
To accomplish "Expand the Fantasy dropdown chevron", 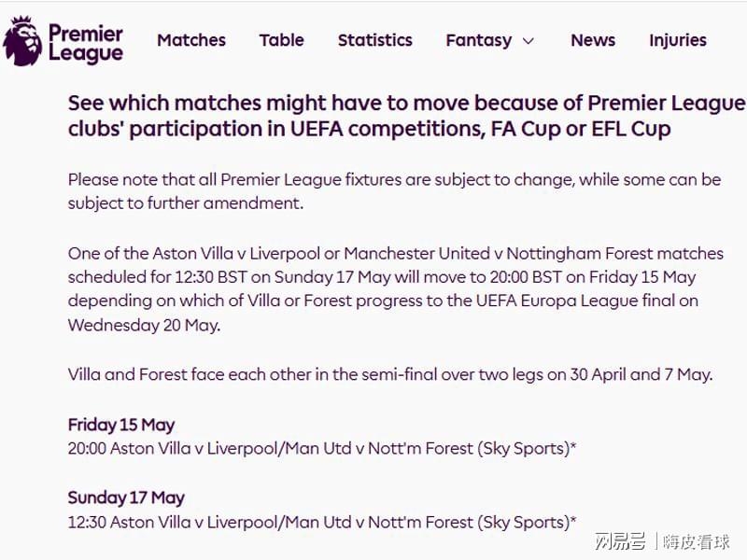I will (529, 41).
